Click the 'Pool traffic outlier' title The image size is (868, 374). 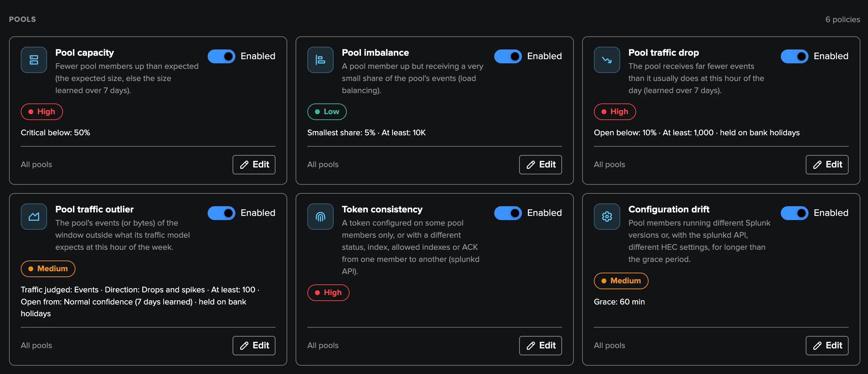94,209
